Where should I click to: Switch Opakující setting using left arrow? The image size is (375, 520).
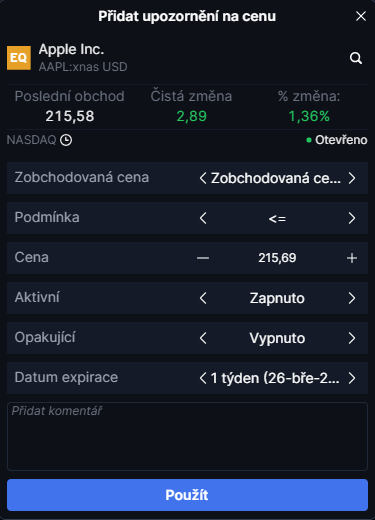coord(203,338)
